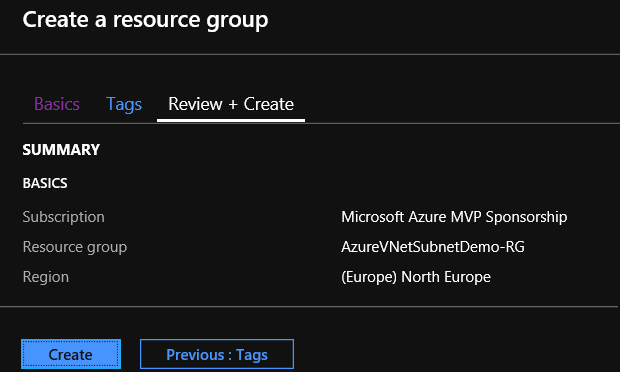The height and width of the screenshot is (372, 620).
Task: Click the Subscription label
Action: click(x=64, y=217)
